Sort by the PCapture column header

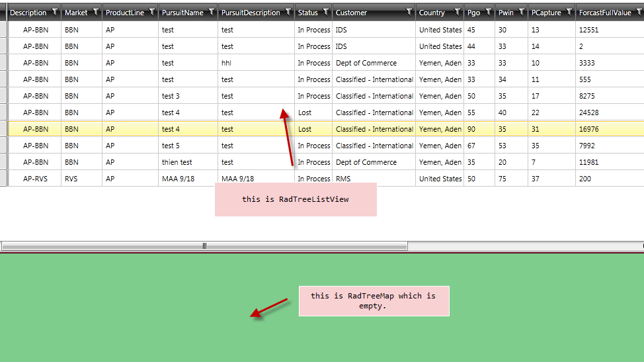[546, 13]
